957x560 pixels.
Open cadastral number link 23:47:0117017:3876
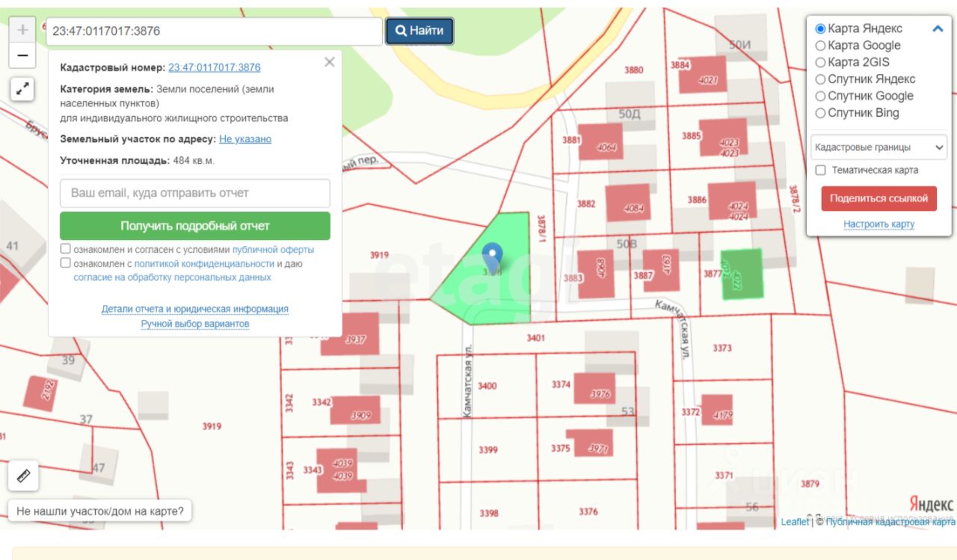[215, 67]
